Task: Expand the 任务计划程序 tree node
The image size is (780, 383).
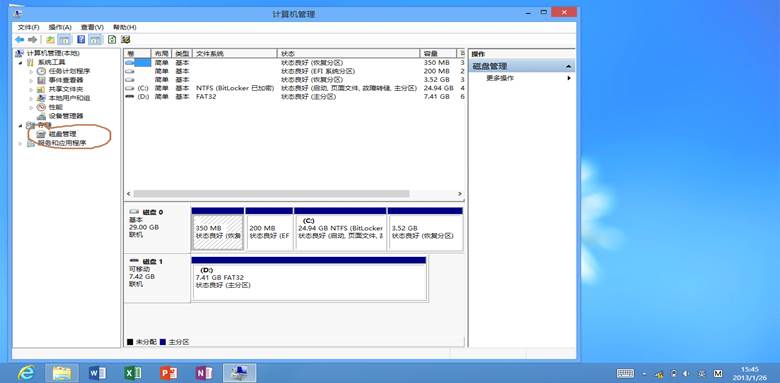Action: (x=31, y=72)
